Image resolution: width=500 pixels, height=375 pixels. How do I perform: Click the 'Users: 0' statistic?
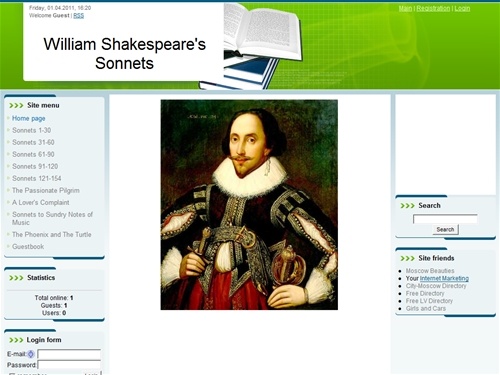54,313
